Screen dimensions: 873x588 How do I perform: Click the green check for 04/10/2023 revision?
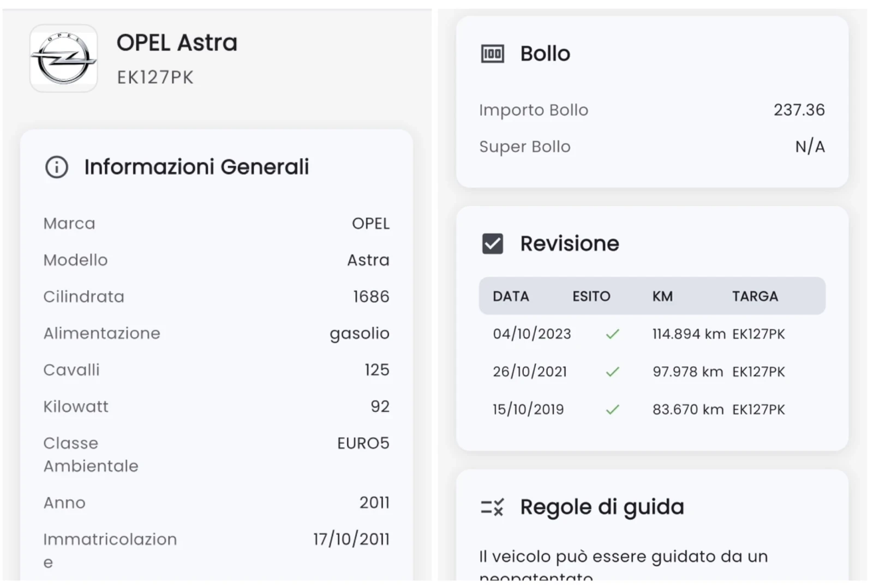612,334
